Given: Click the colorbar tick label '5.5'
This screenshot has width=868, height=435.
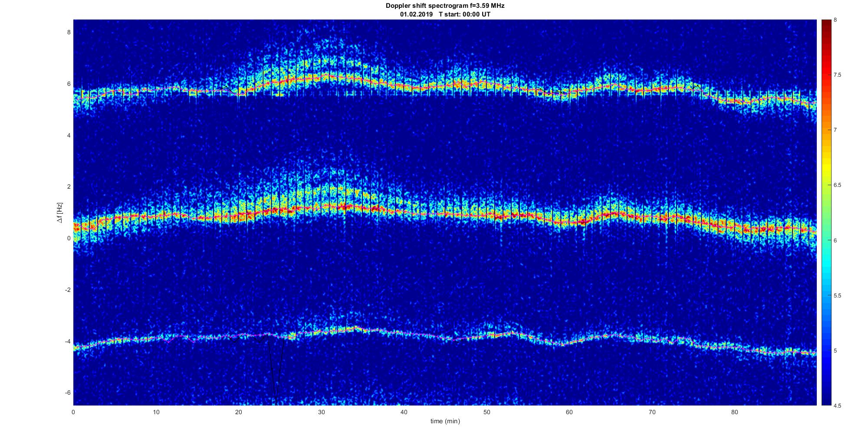Looking at the screenshot, I should [838, 296].
